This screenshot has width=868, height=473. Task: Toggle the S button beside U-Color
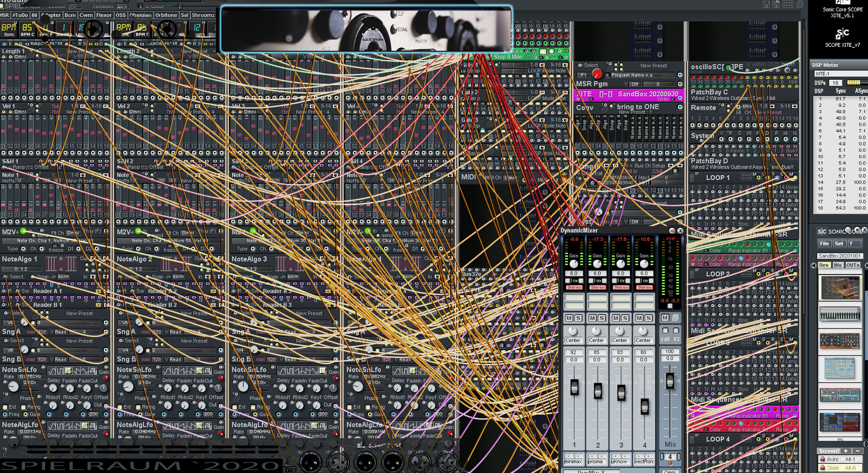[140, 6]
